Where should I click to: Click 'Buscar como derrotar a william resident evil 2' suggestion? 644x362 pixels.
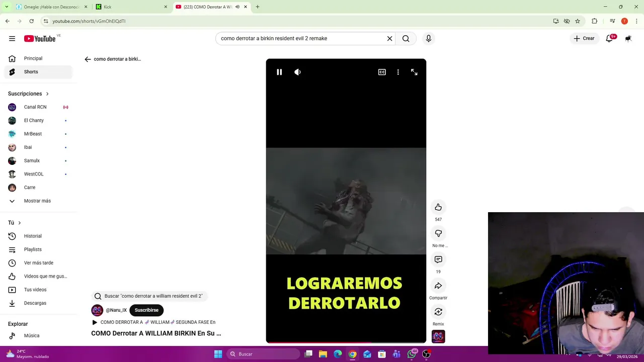[x=149, y=296]
